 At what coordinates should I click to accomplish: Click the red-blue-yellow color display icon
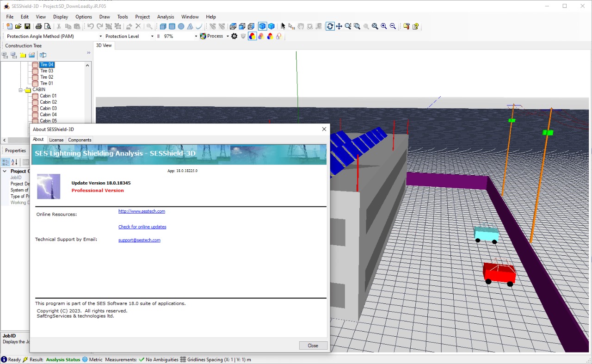coord(252,36)
